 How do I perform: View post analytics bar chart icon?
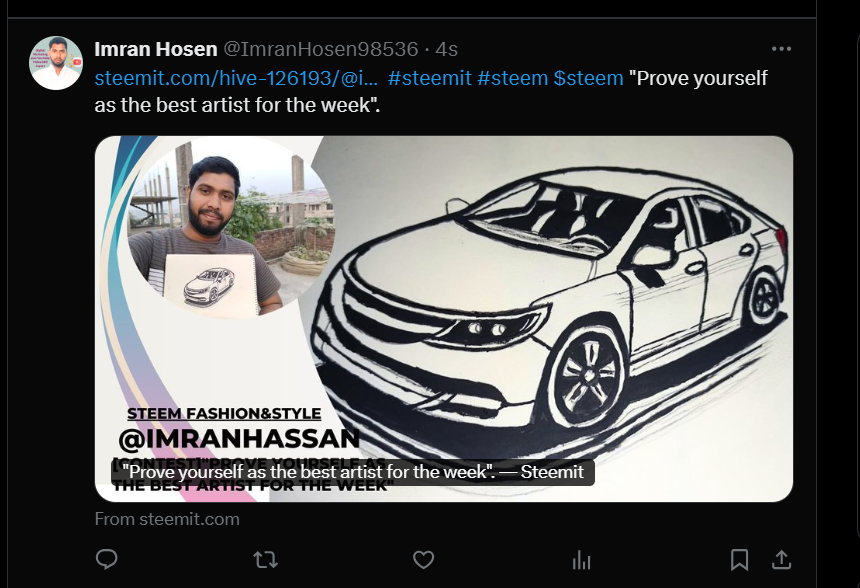tap(581, 560)
